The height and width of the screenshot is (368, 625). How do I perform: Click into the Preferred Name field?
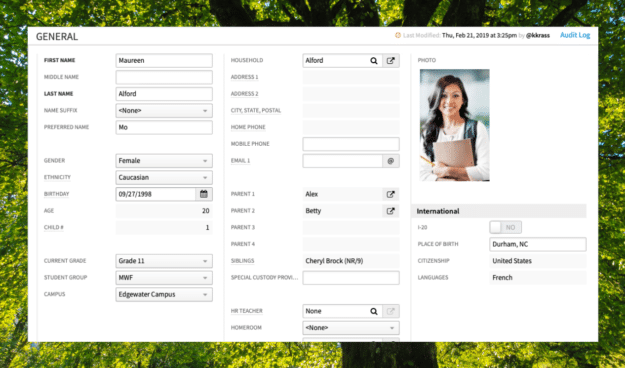click(x=164, y=128)
